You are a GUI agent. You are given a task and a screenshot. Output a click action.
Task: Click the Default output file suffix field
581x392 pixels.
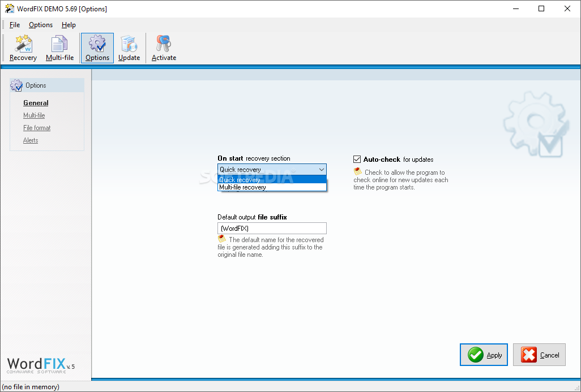pos(272,229)
